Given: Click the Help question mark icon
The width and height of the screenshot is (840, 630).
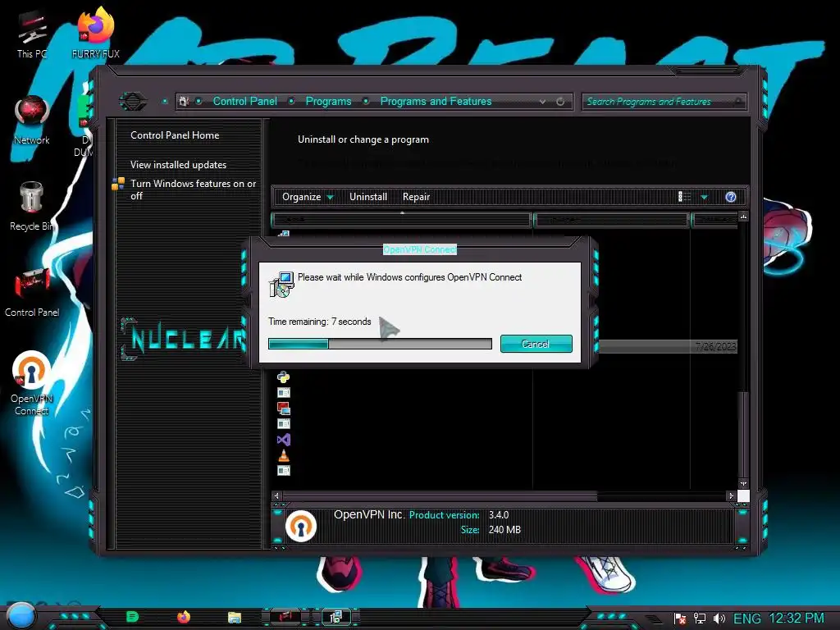Looking at the screenshot, I should coord(730,197).
